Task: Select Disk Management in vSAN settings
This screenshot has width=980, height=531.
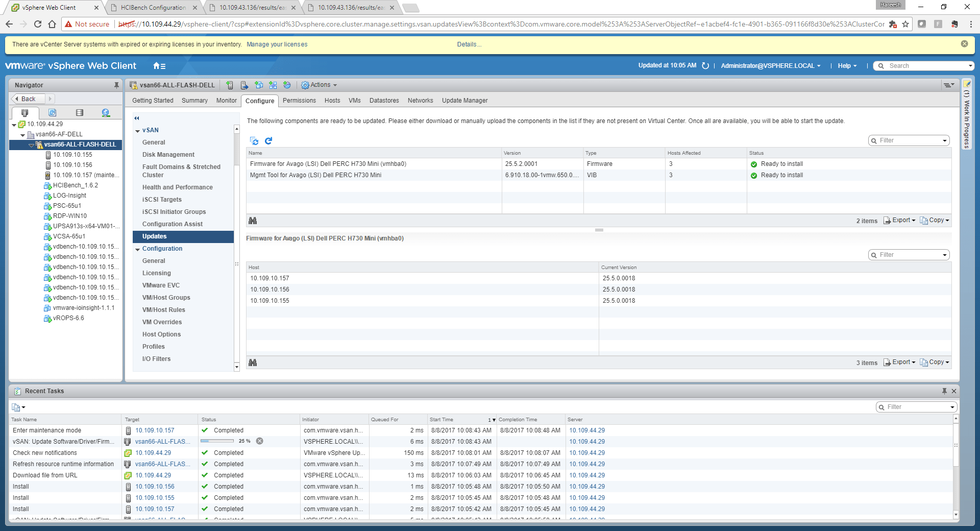Action: click(168, 155)
